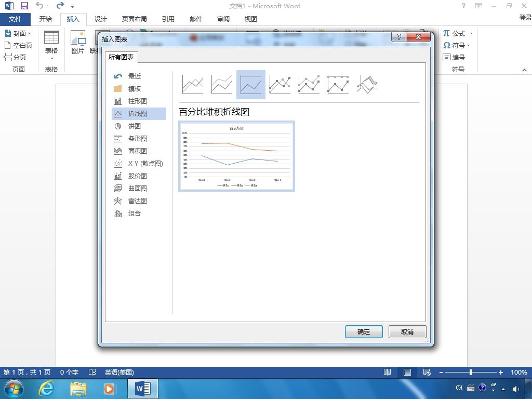Insert a 空白页 blank page
This screenshot has height=399, width=532.
[x=18, y=45]
